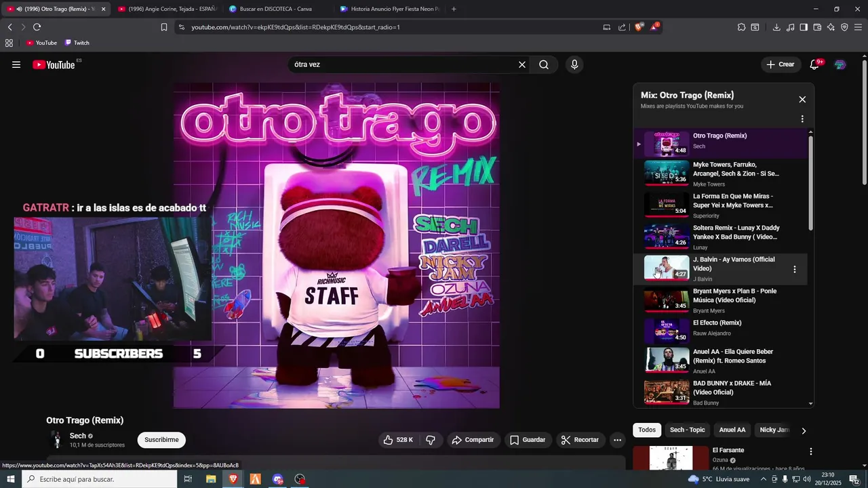
Task: Run the search with the magnifier button
Action: (544, 64)
